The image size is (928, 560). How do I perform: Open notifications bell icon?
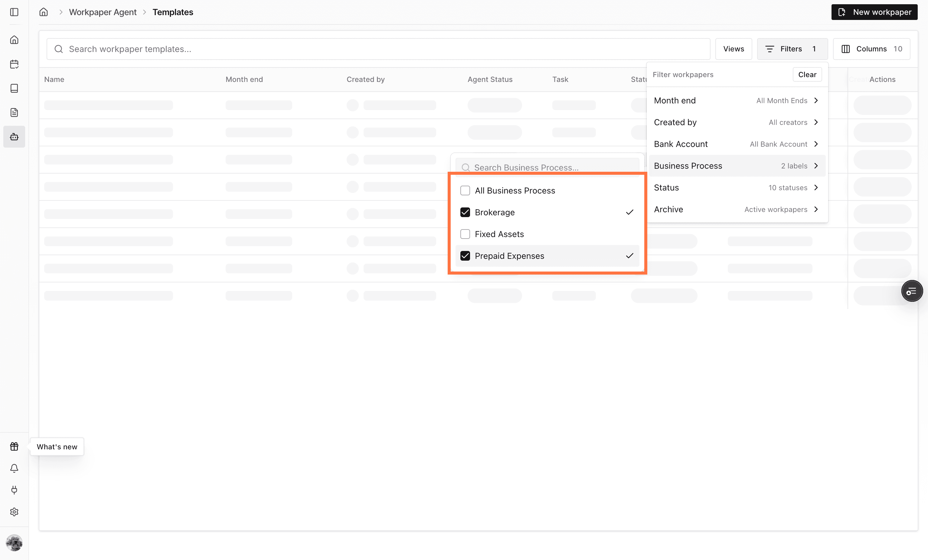14,468
